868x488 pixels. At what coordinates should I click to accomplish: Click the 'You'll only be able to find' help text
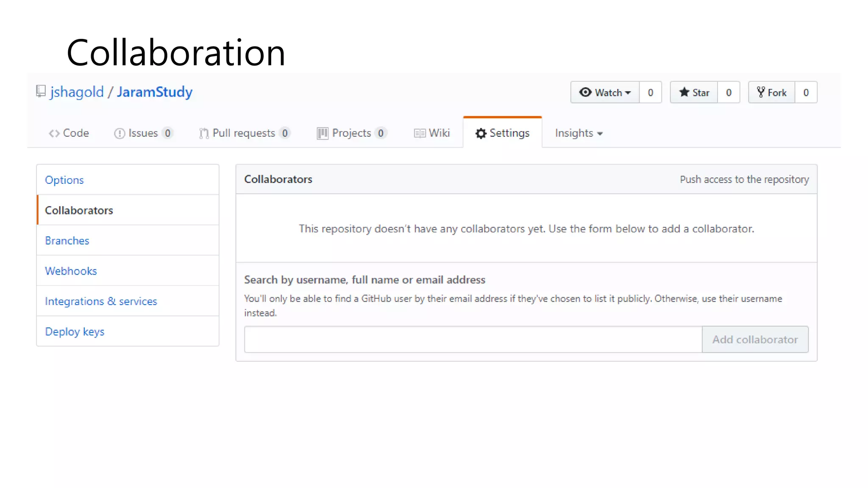pos(513,305)
